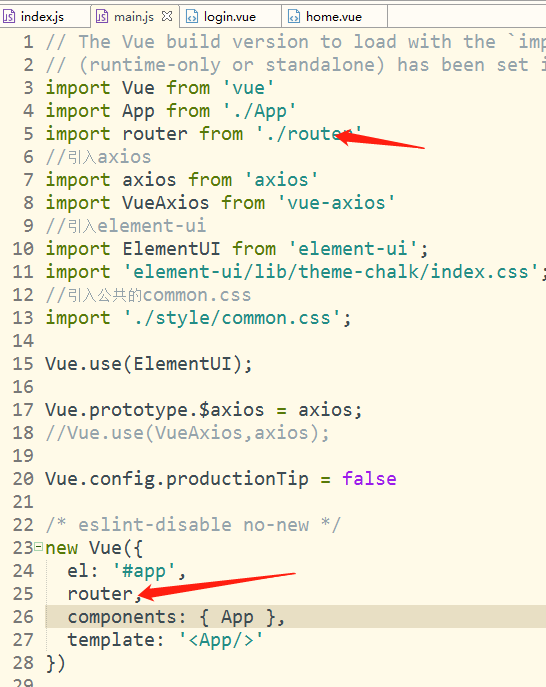Screen dimensions: 546x687
Task: Click the commented Vue.use(VueAxios,axios) line
Action: point(187,433)
